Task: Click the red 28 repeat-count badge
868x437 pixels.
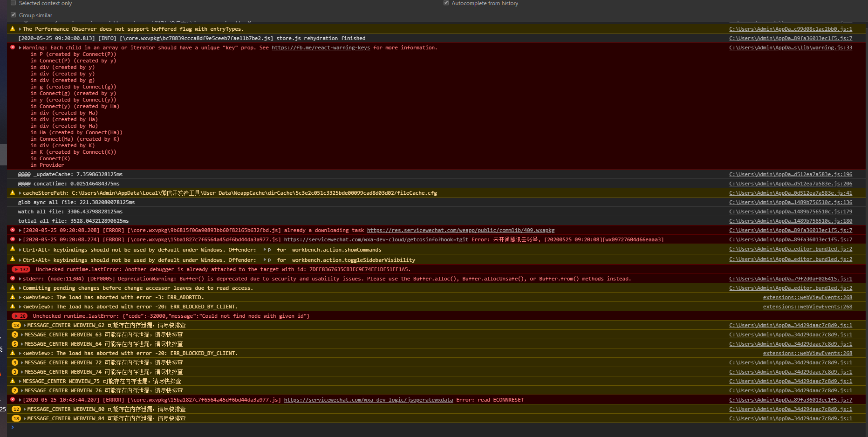Action: tap(20, 316)
